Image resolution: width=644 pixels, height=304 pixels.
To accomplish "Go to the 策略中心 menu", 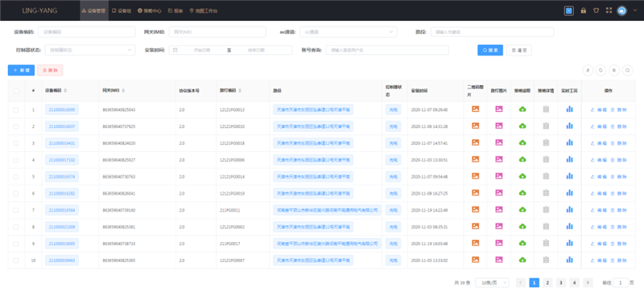I will [150, 10].
